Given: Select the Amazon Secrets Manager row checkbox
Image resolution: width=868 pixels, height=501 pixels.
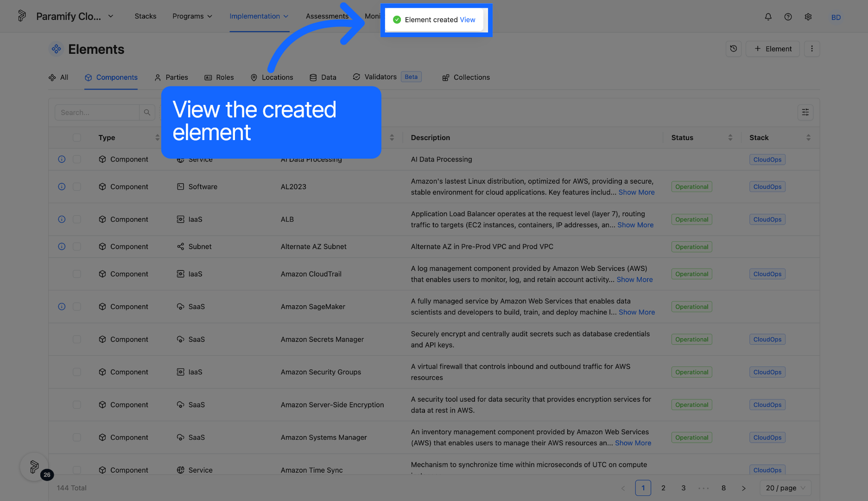Looking at the screenshot, I should tap(77, 339).
